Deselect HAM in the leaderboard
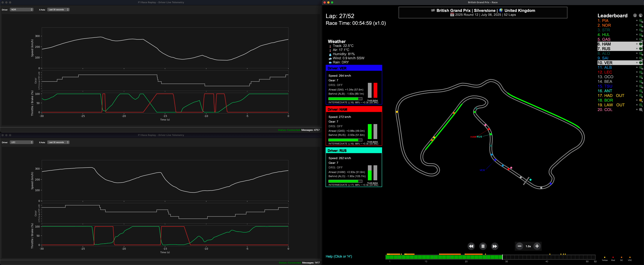644x265 pixels. [620, 44]
